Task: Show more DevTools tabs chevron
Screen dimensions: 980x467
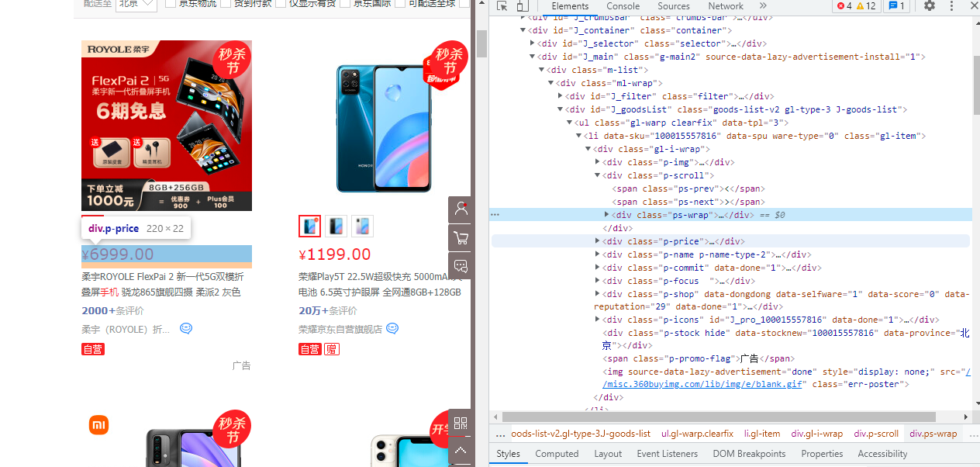Action: (x=763, y=6)
